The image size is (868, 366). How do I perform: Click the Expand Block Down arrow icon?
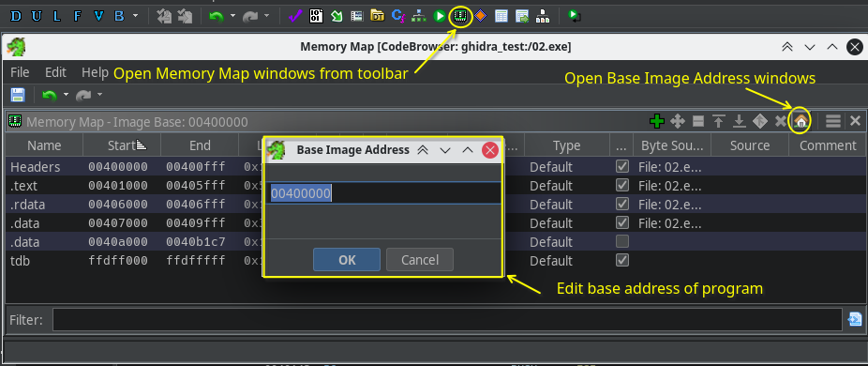point(739,121)
